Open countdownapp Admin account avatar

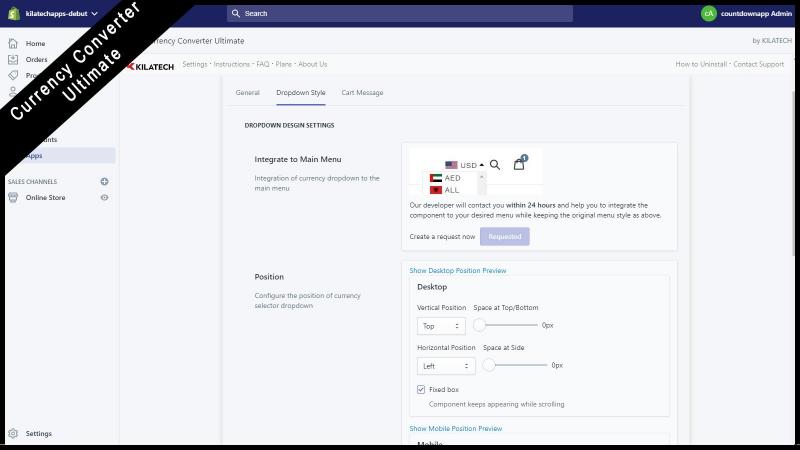click(x=708, y=14)
